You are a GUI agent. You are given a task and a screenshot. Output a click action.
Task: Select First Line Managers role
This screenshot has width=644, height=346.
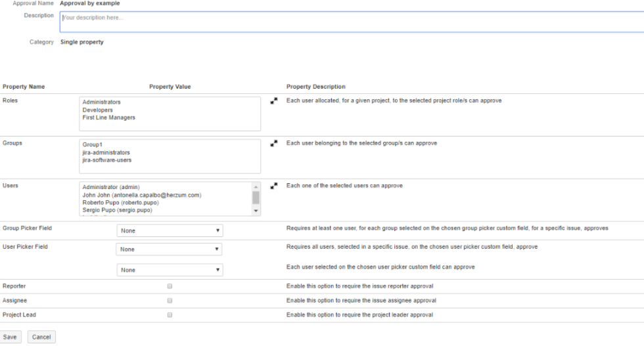pos(109,118)
